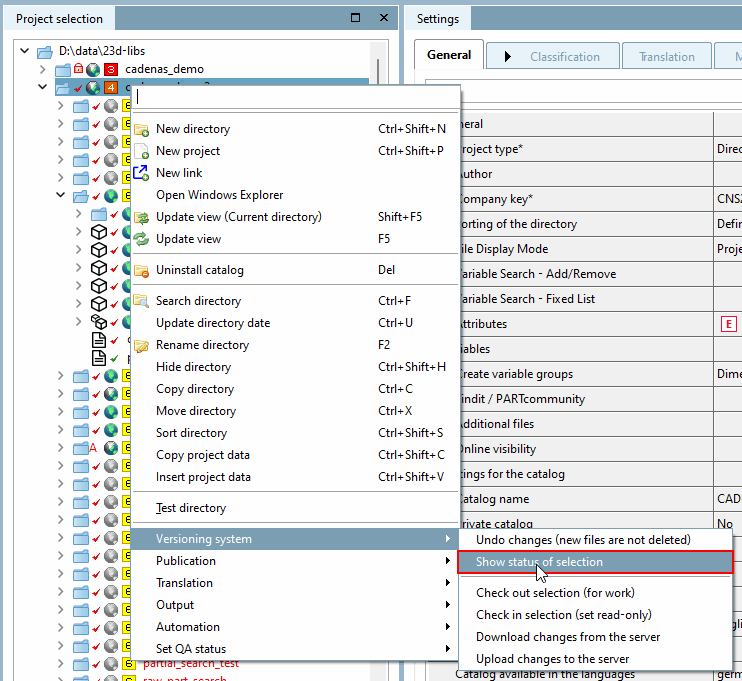This screenshot has width=742, height=681.
Task: Click the New directory folder icon
Action: tap(141, 129)
